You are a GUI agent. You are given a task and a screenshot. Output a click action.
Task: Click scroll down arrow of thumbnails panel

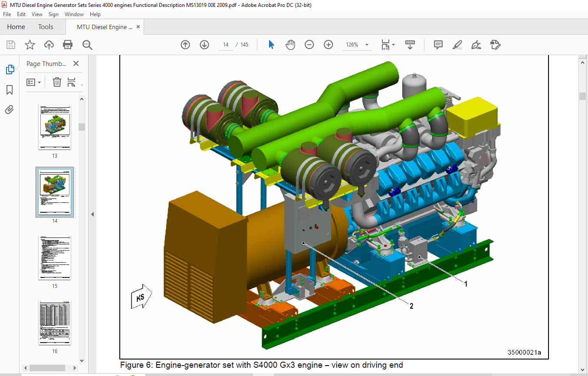click(82, 360)
